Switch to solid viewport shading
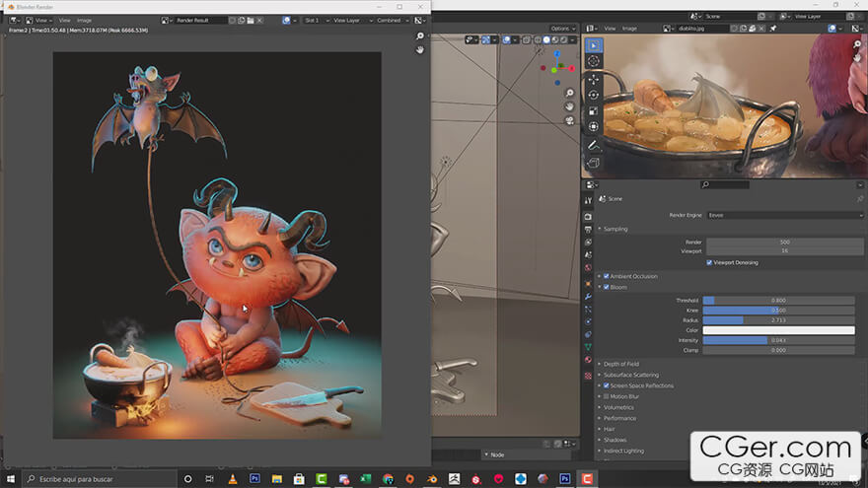 coord(546,39)
